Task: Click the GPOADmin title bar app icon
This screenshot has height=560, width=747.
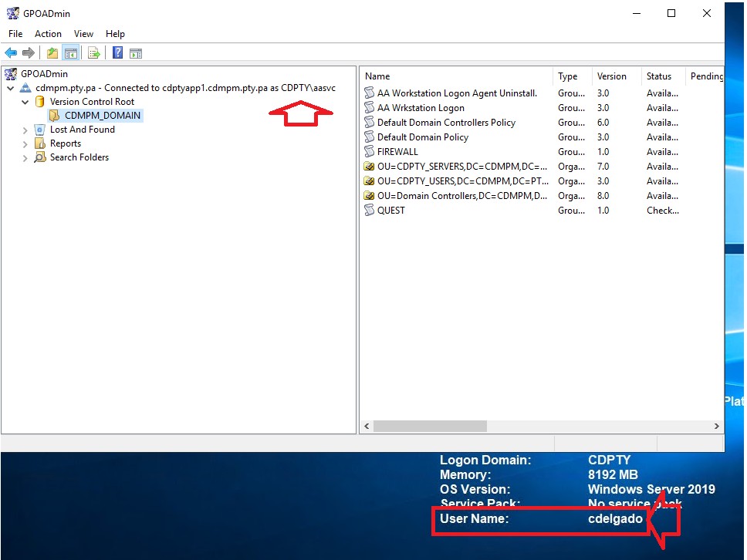Action: pyautogui.click(x=13, y=13)
